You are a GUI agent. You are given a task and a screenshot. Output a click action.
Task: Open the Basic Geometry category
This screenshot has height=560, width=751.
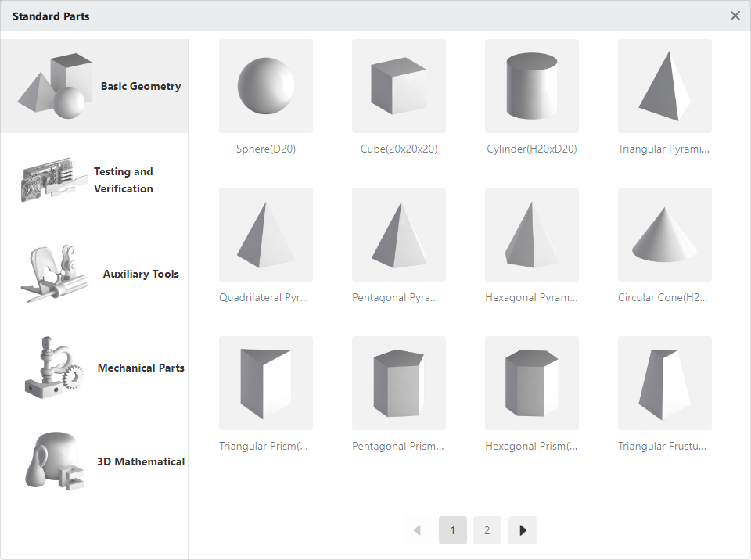95,86
